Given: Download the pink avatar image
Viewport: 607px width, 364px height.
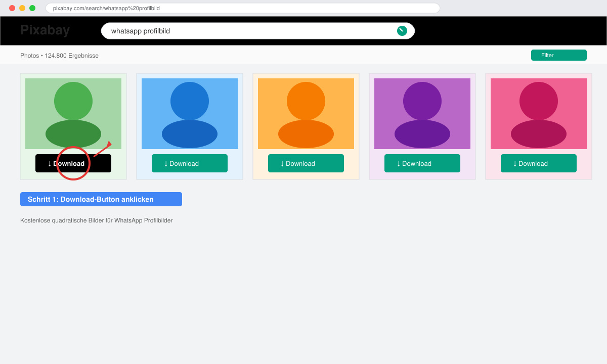Looking at the screenshot, I should (539, 163).
